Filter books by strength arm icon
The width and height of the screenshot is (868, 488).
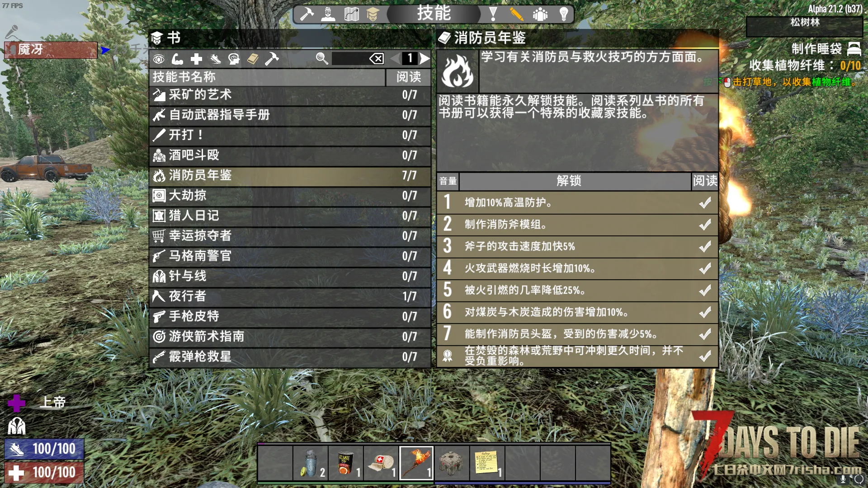177,59
